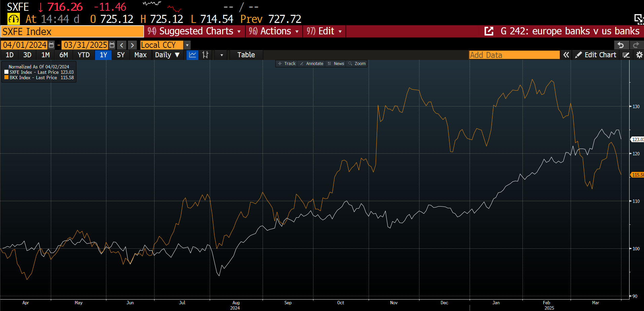The width and height of the screenshot is (644, 311).
Task: Open the Daily periodicity dropdown
Action: 167,55
